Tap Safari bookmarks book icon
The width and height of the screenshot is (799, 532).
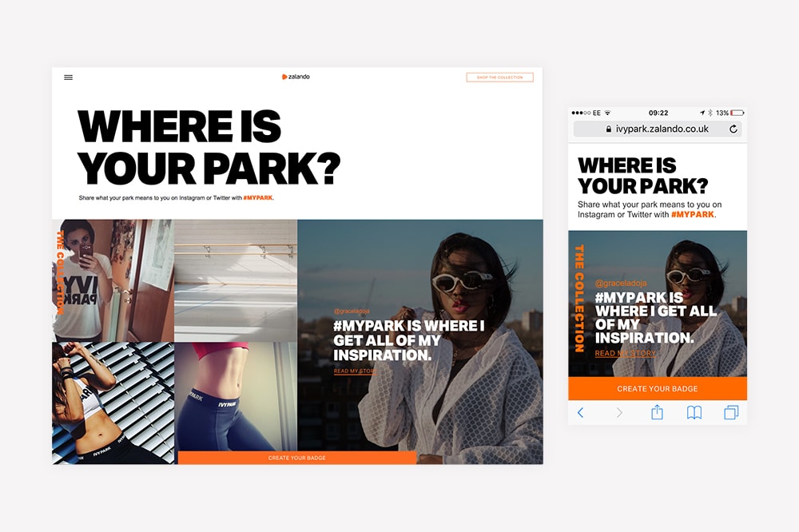(x=694, y=412)
